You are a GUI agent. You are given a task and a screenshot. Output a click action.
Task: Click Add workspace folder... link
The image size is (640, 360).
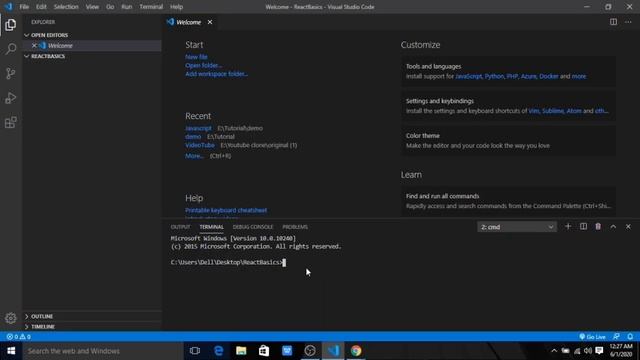(216, 74)
